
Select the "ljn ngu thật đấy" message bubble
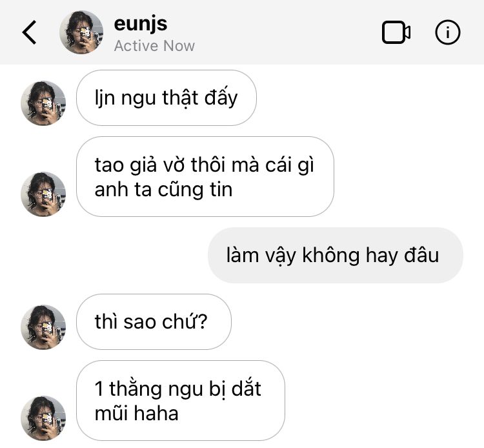(x=166, y=98)
